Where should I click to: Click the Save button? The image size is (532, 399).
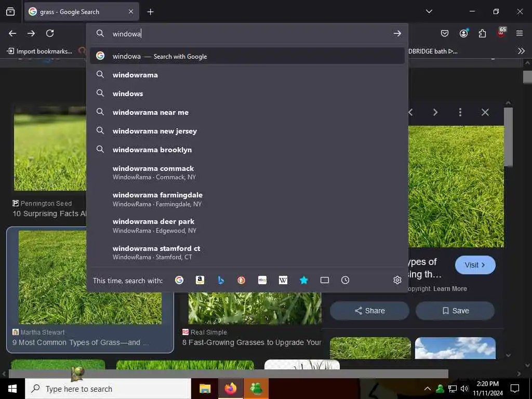pyautogui.click(x=455, y=311)
